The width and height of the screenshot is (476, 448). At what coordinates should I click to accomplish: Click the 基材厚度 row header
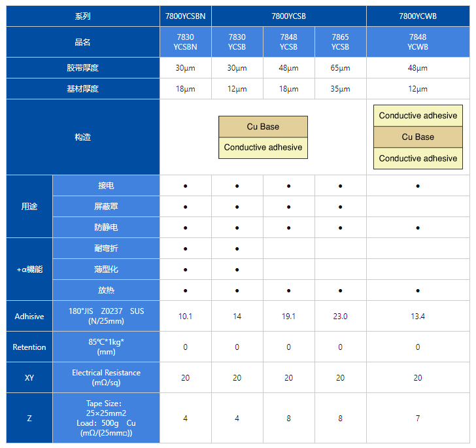[82, 89]
